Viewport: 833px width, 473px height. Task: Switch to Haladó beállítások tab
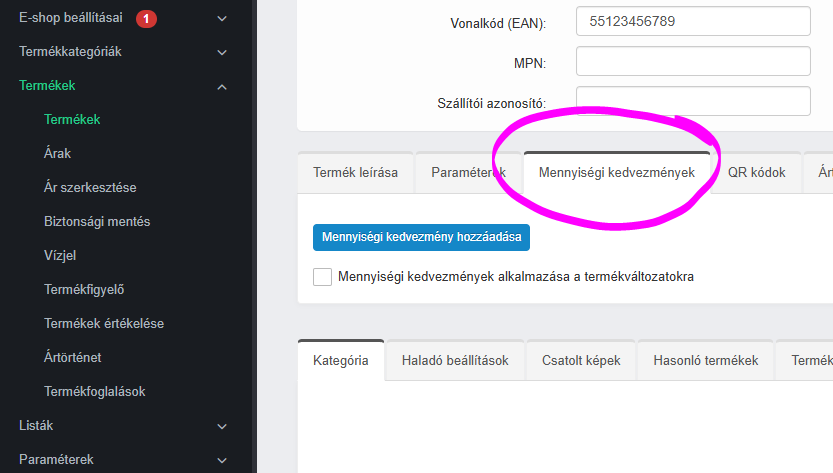click(x=455, y=360)
